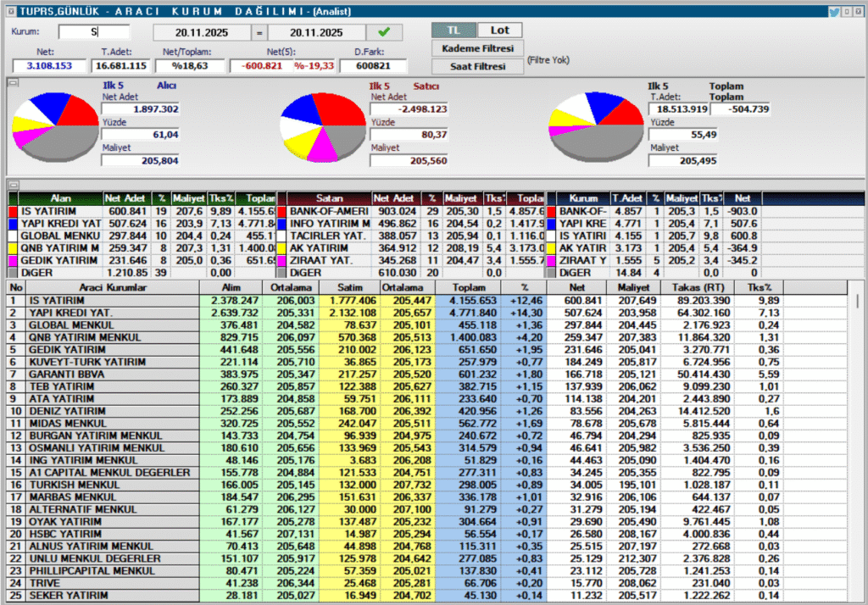Click the equals icon between the date fields
The height and width of the screenshot is (605, 868).
[x=260, y=31]
